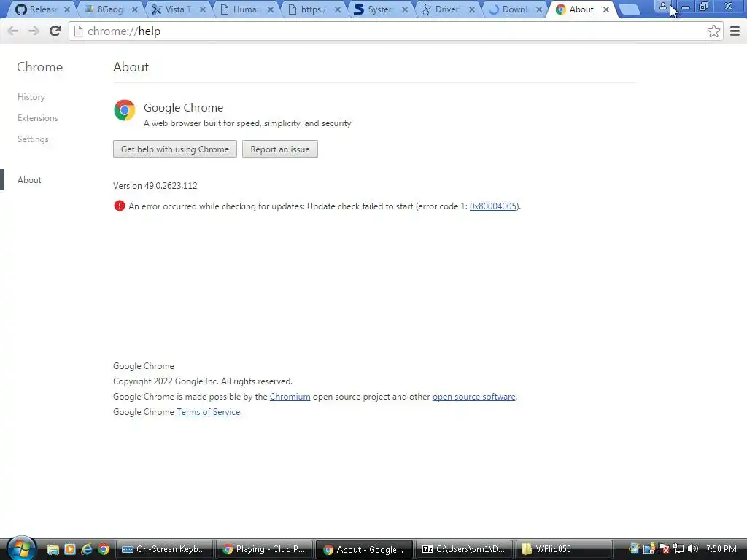747x560 pixels.
Task: Bookmark this page with the star icon
Action: [713, 31]
